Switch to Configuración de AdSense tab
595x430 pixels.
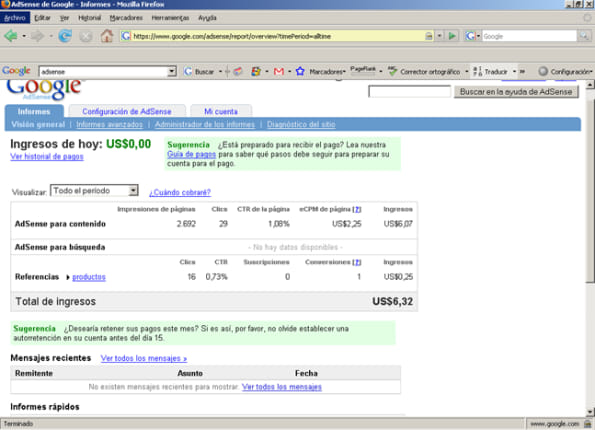[x=127, y=112]
